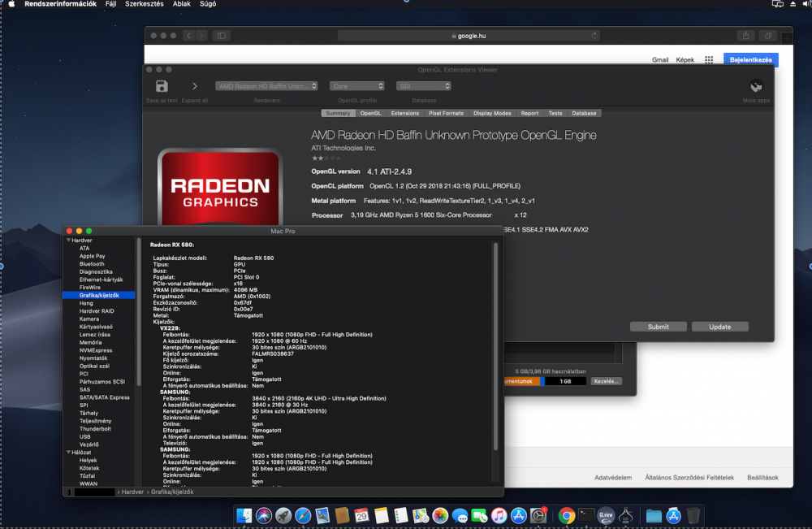Open the Renderers dropdown
This screenshot has width=812, height=529.
point(266,86)
